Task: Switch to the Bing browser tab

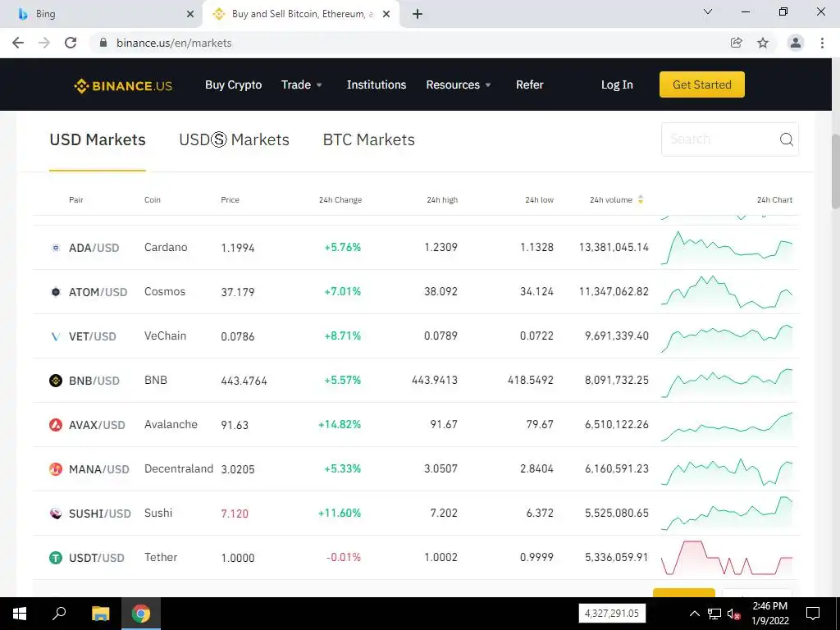Action: [x=101, y=14]
